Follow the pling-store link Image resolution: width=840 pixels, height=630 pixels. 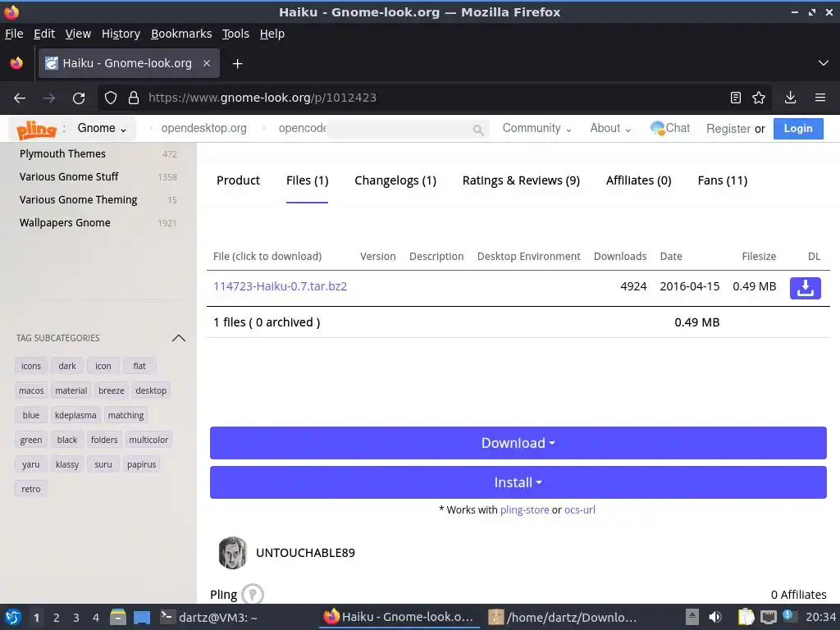tap(524, 510)
